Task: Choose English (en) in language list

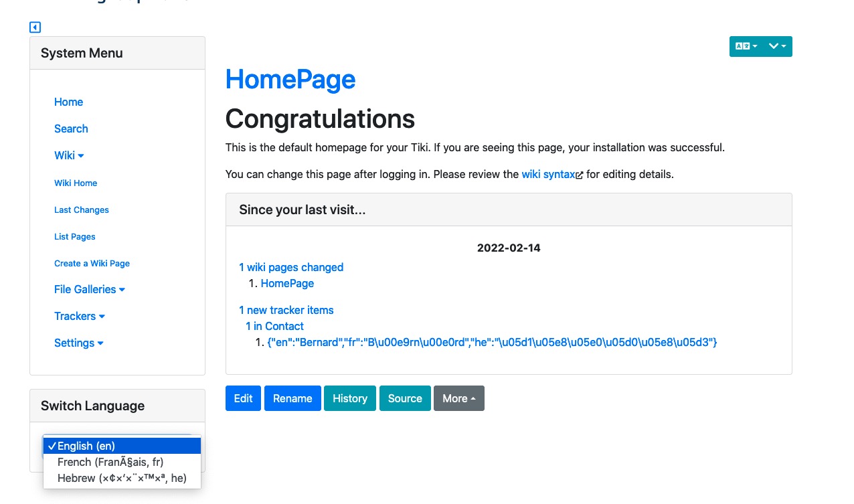Action: click(x=122, y=446)
